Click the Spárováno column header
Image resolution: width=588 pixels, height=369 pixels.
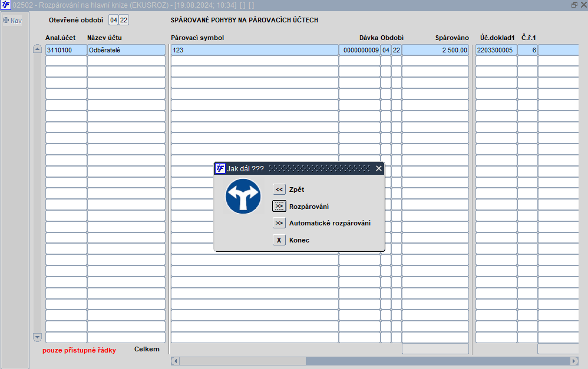452,38
